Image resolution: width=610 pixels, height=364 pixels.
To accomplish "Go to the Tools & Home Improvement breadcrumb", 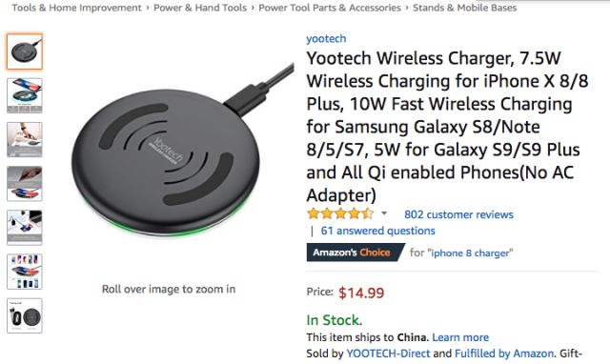I will 76,8.
